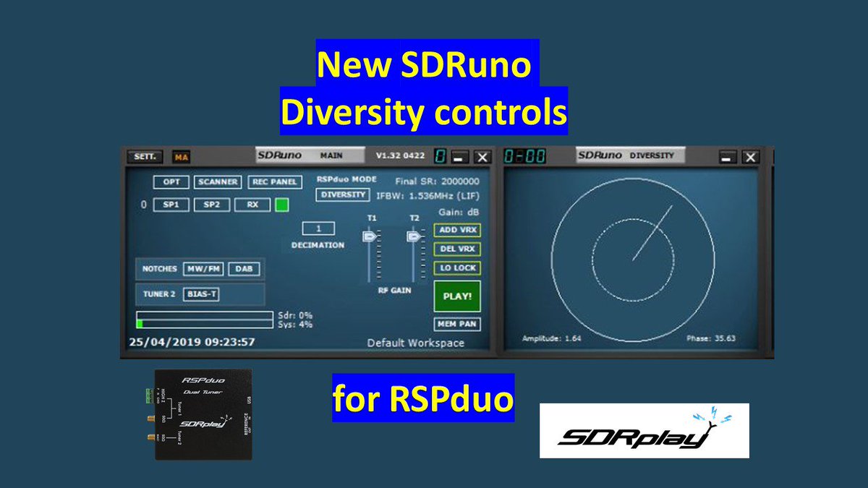This screenshot has height=488, width=868.
Task: Open the OPT options panel
Action: 171,182
